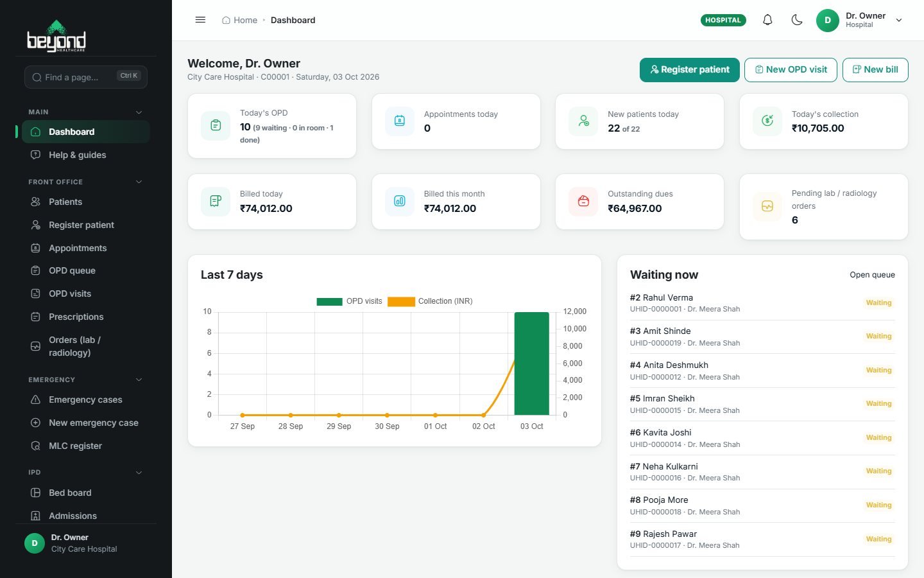Image resolution: width=924 pixels, height=578 pixels.
Task: Collapse the FRONT OFFICE section
Action: coord(139,182)
